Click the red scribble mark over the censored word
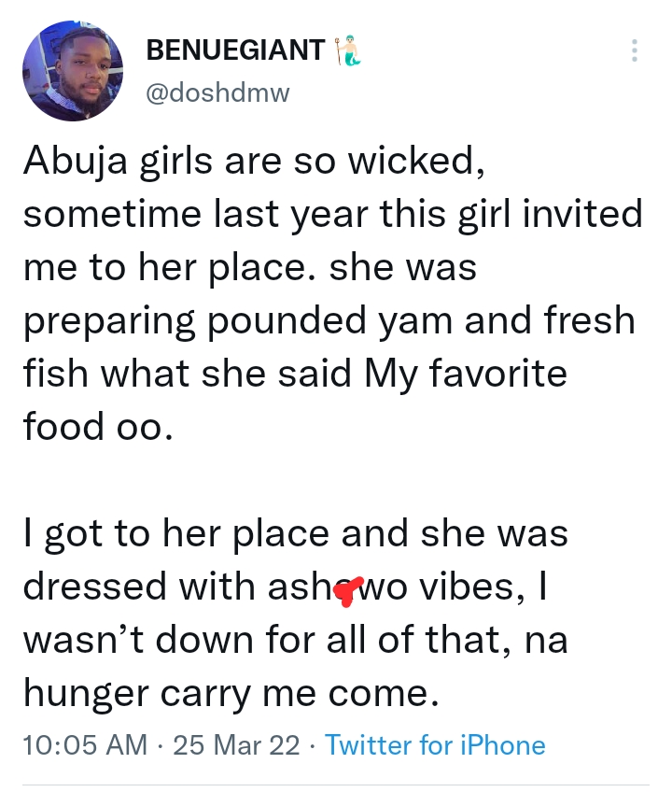Image resolution: width=672 pixels, height=792 pixels. coord(349,588)
